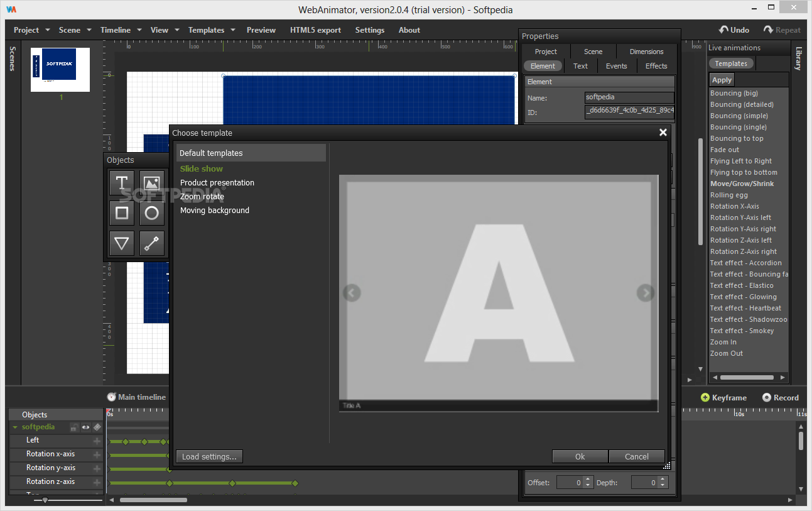The width and height of the screenshot is (812, 511).
Task: Select the Slide show template
Action: tap(202, 169)
